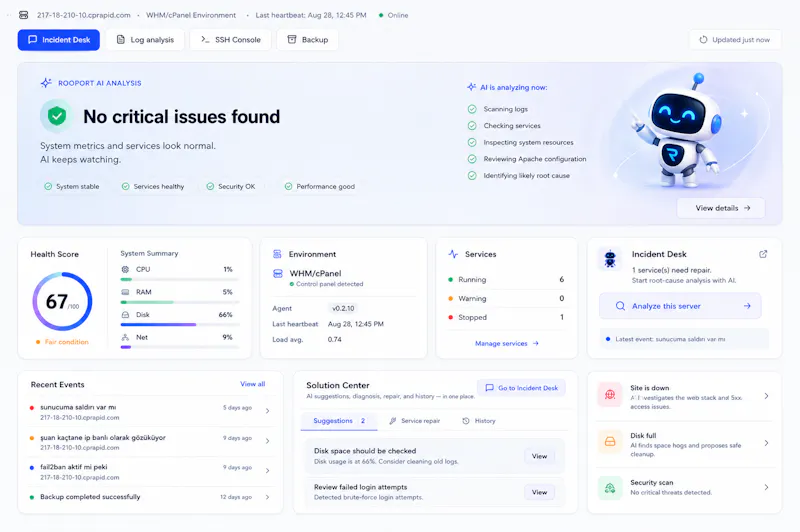Click the Security OK status chip
800x532 pixels.
pyautogui.click(x=231, y=187)
